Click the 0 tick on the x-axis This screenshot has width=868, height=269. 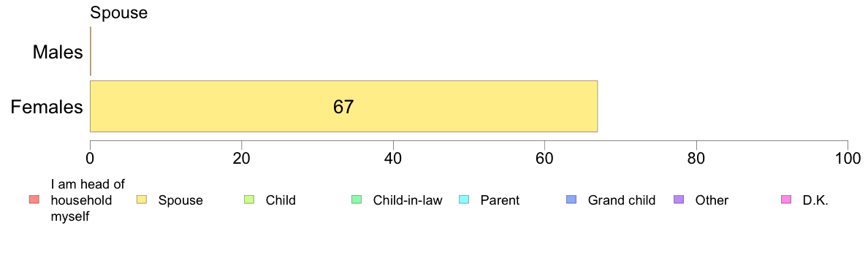point(90,158)
